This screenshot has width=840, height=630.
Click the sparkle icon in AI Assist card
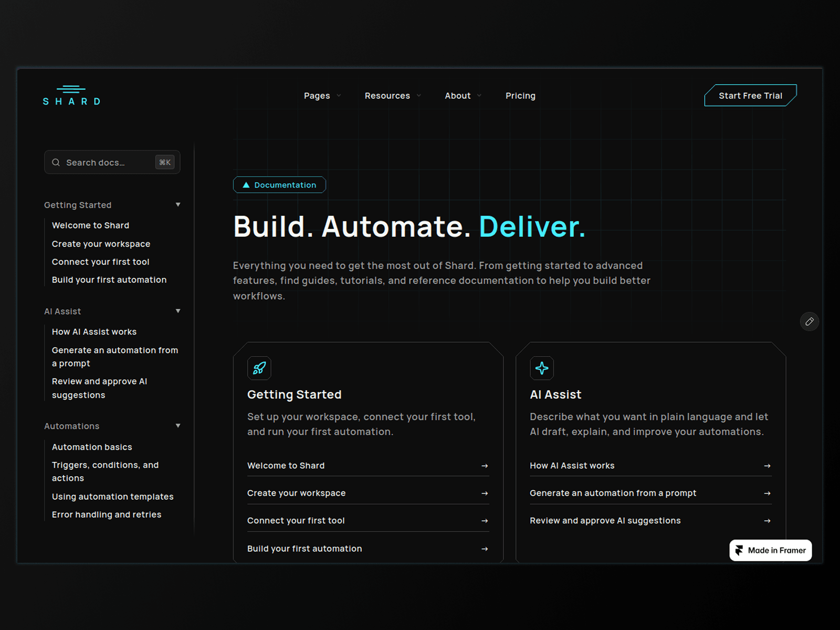click(x=542, y=368)
